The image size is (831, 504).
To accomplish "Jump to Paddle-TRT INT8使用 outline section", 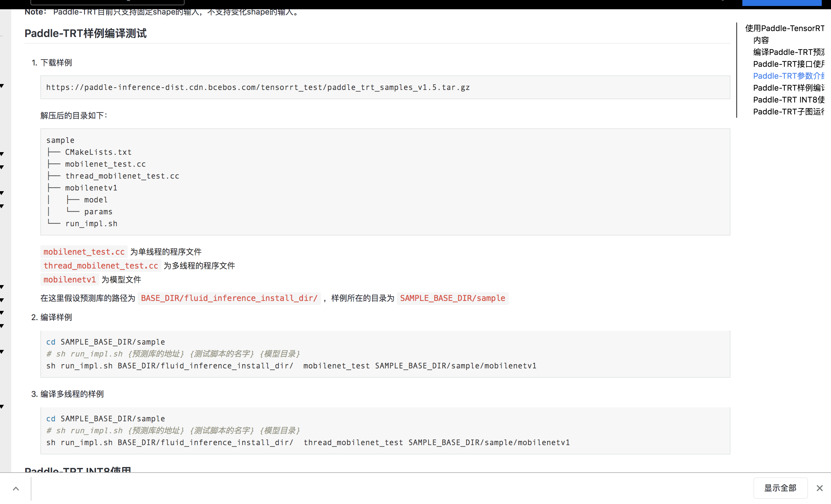I will point(789,100).
